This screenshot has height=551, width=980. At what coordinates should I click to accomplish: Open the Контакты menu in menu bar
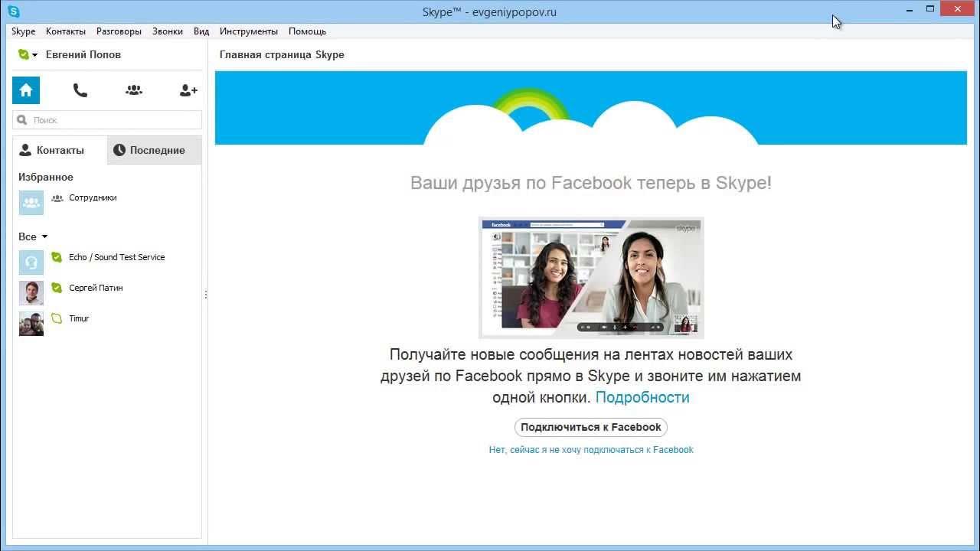coord(66,31)
